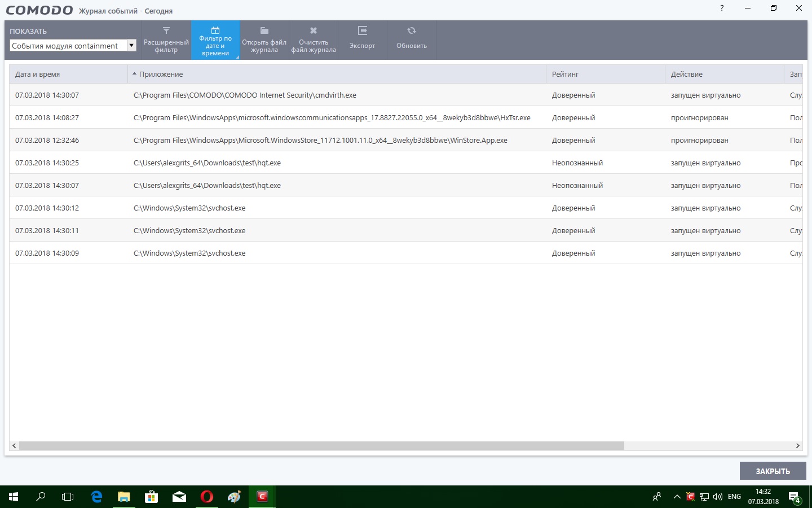Select hqt.exe row at 14:30:25
Screen dimensions: 812x508
406,163
